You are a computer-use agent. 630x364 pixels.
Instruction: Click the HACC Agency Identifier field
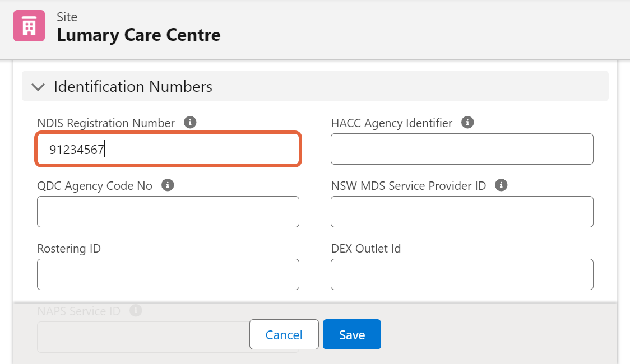tap(462, 149)
